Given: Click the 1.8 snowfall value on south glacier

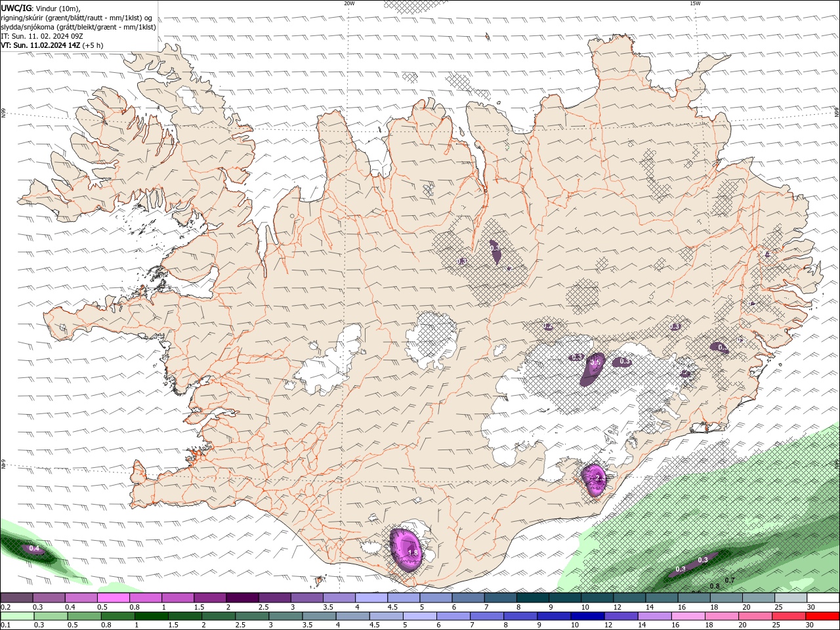Looking at the screenshot, I should click(x=413, y=553).
